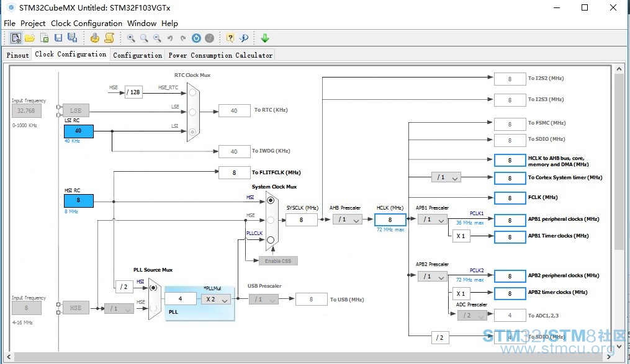Click the HCLK (MHz) input field
The height and width of the screenshot is (364, 630).
(x=390, y=220)
